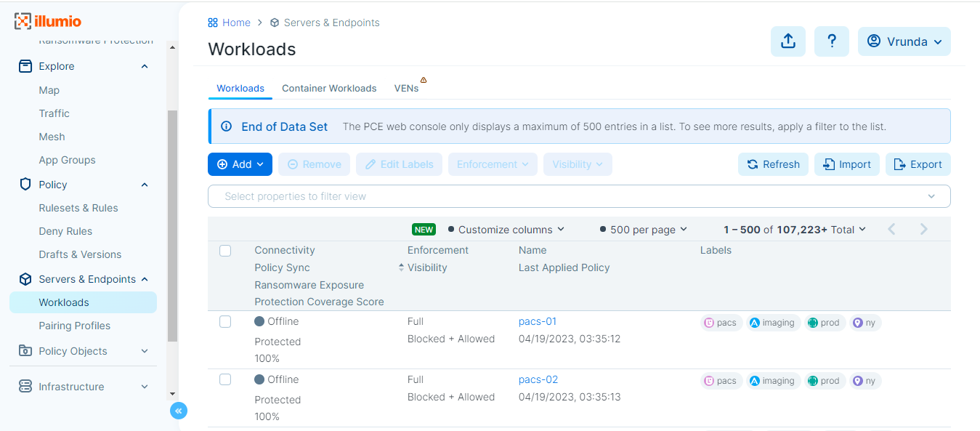Open help with the question mark button
The width and height of the screenshot is (980, 431).
pos(832,41)
